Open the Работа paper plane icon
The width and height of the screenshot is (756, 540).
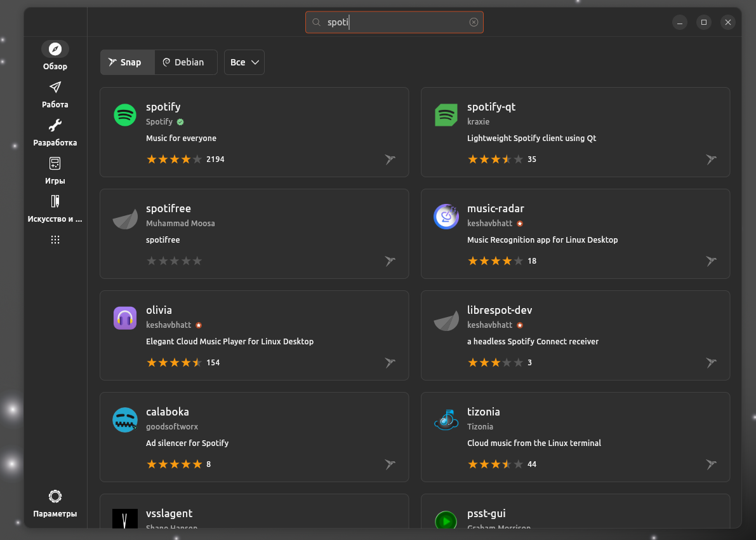(x=55, y=87)
